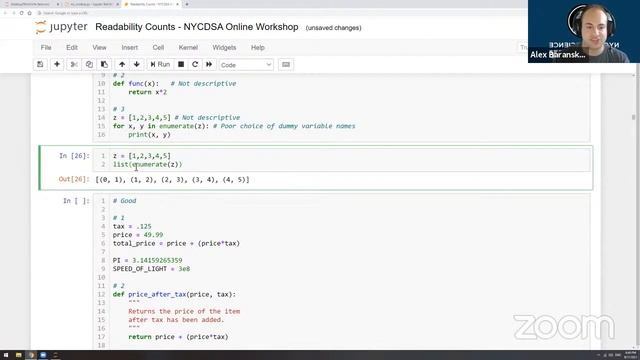Restart the kernel with the circular arrow icon
The image size is (640, 360).
click(195, 64)
